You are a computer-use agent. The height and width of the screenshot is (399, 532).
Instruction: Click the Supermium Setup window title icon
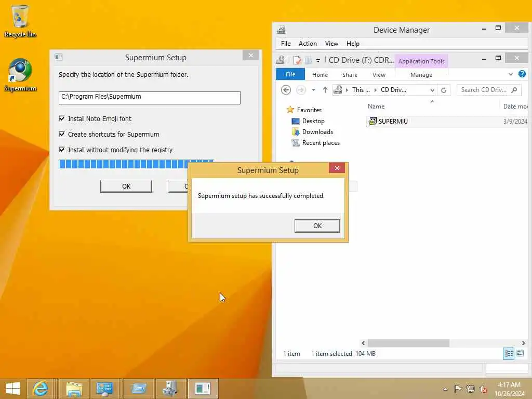[x=58, y=57]
